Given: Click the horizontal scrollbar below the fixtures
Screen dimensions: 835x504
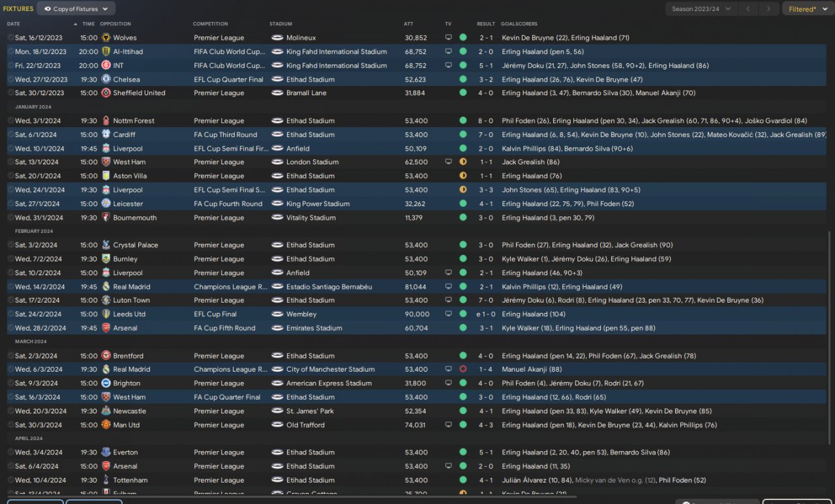Looking at the screenshot, I should pyautogui.click(x=292, y=497).
